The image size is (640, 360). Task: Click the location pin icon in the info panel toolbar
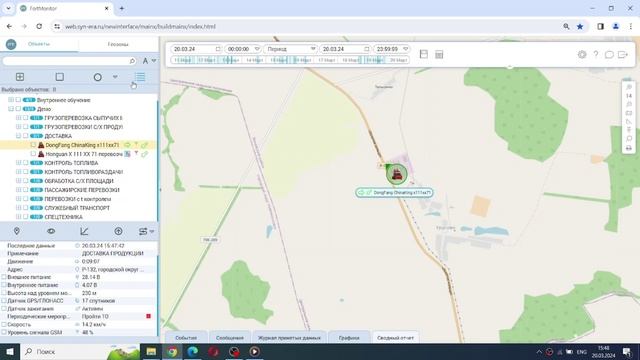pyautogui.click(x=17, y=231)
